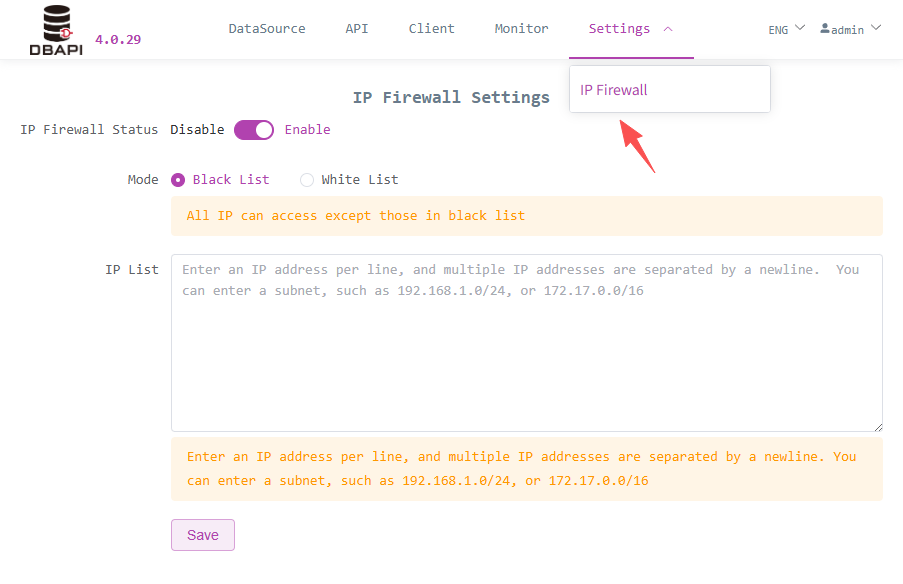903x584 pixels.
Task: Enable the IP Firewall status toggle
Action: pos(253,129)
